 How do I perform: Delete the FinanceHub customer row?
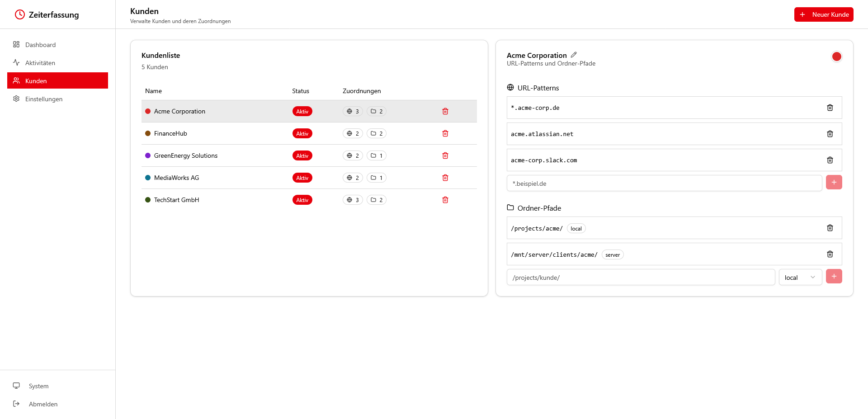[445, 133]
